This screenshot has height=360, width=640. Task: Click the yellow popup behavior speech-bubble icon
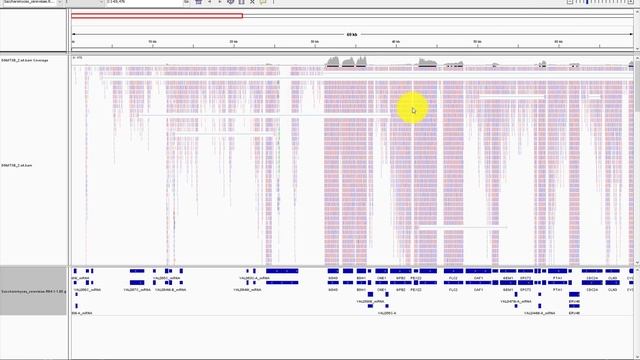pyautogui.click(x=263, y=2)
